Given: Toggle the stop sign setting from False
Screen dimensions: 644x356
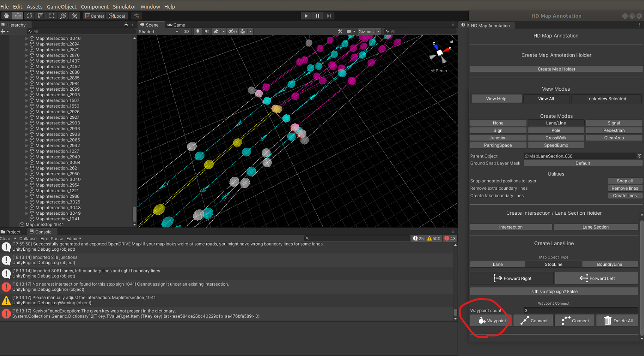Looking at the screenshot, I should click(x=554, y=291).
